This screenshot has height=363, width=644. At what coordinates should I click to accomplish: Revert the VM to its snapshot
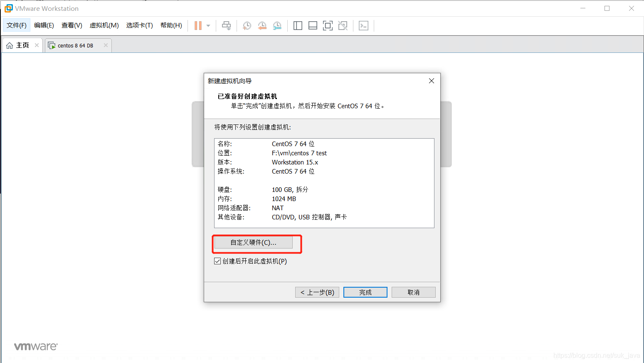tap(262, 25)
